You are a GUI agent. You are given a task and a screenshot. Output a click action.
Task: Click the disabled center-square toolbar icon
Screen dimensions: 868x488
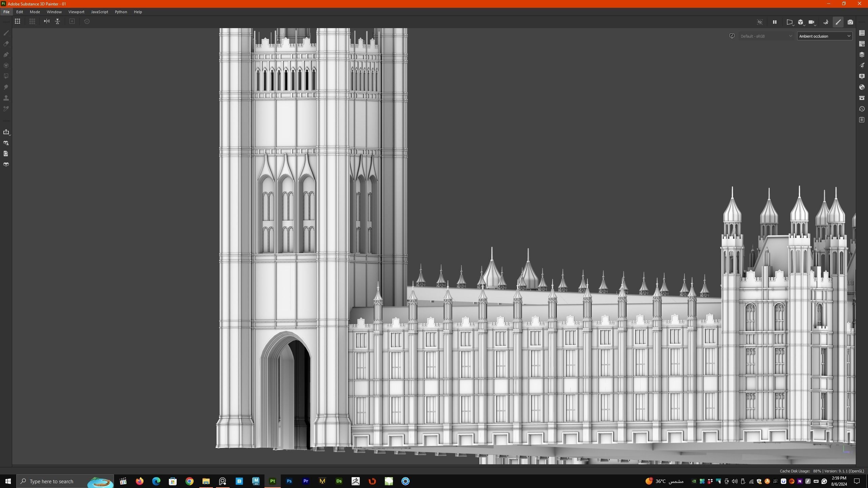point(72,21)
